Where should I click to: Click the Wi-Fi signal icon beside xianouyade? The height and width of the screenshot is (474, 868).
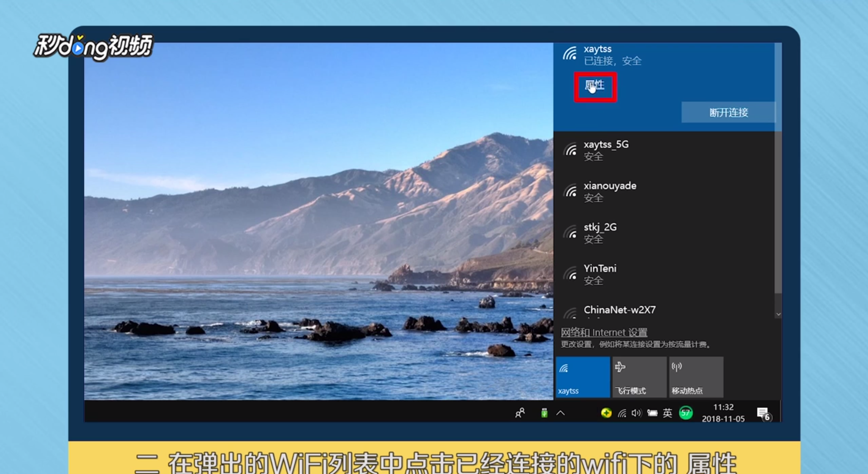tap(570, 191)
